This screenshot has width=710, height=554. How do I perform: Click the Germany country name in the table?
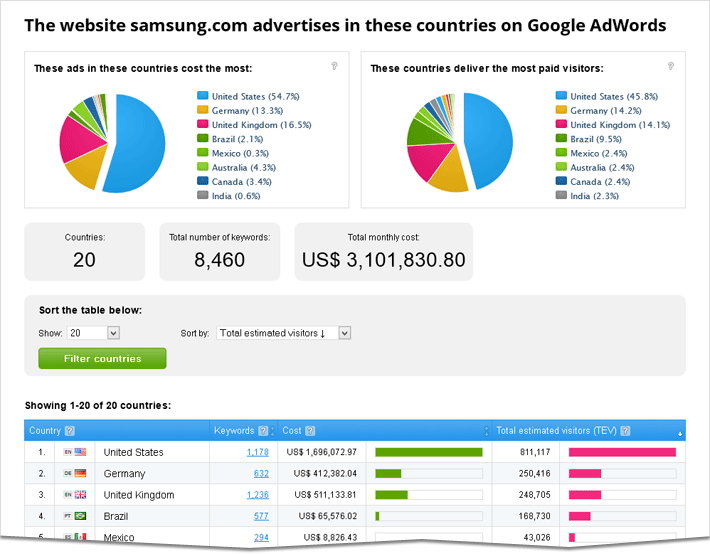(x=124, y=473)
